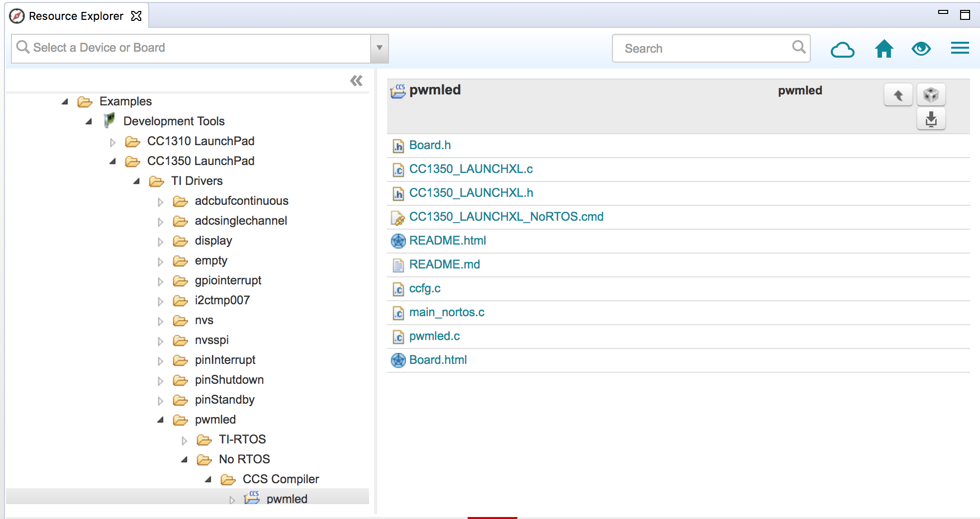Screen dimensions: 980x519
Task: Open the device selection dropdown arrow
Action: (380, 48)
